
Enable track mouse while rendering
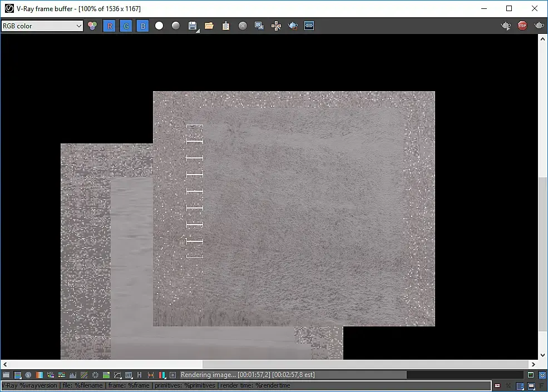[276, 26]
